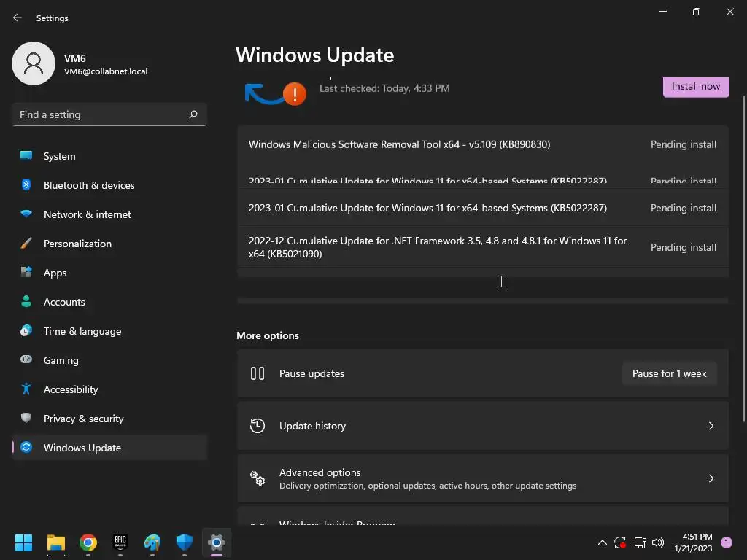
Task: Open the Apps settings category
Action: (109, 273)
